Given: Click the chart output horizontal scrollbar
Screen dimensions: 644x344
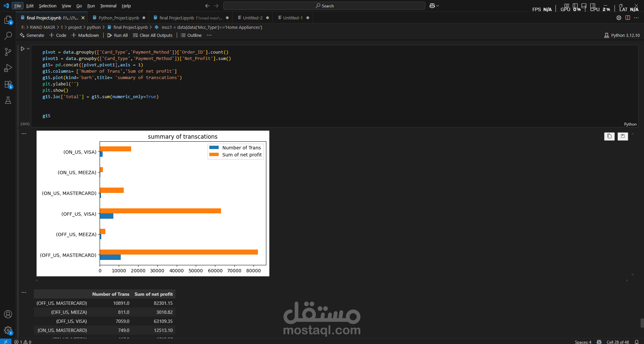Looking at the screenshot, I should [332, 280].
